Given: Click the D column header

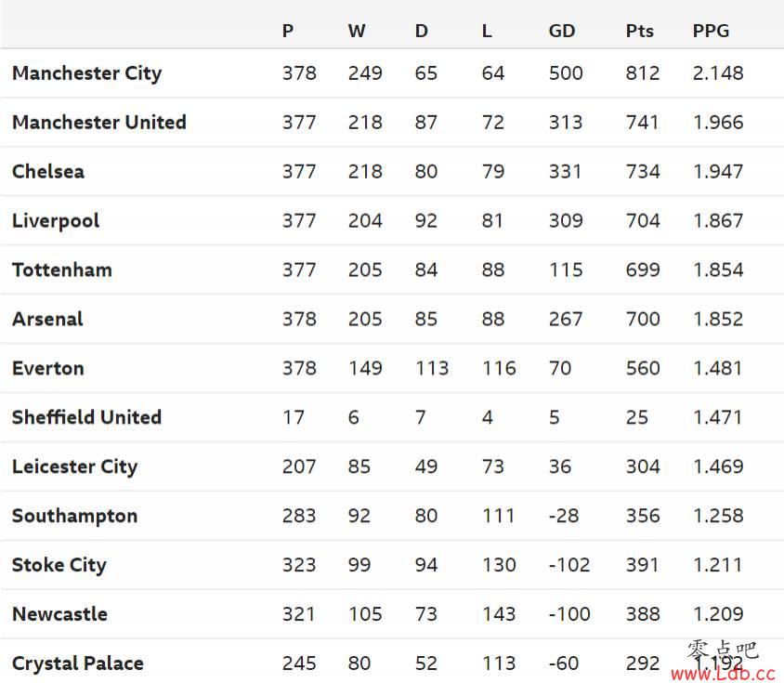Looking at the screenshot, I should click(x=421, y=31).
